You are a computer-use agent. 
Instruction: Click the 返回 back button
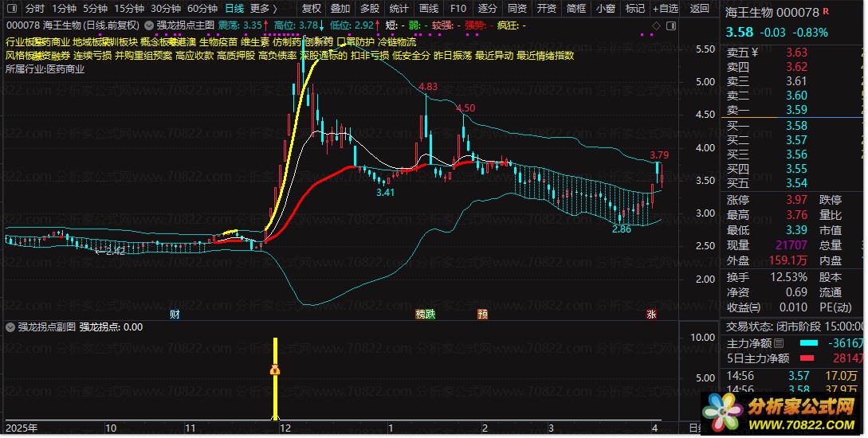point(700,8)
